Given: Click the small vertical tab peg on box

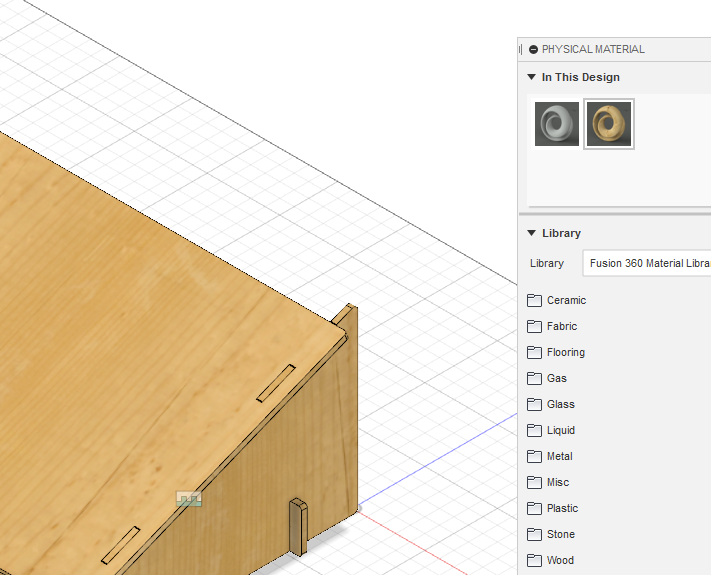Looking at the screenshot, I should click(x=298, y=527).
